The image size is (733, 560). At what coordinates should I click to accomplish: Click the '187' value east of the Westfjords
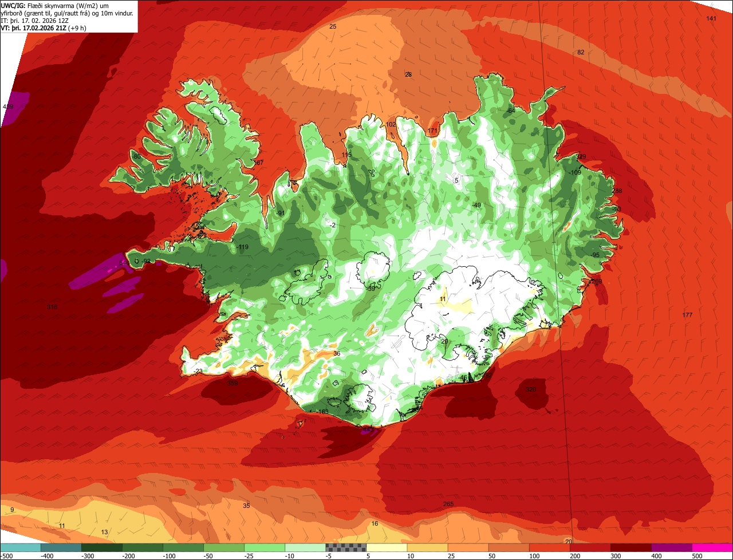[259, 163]
